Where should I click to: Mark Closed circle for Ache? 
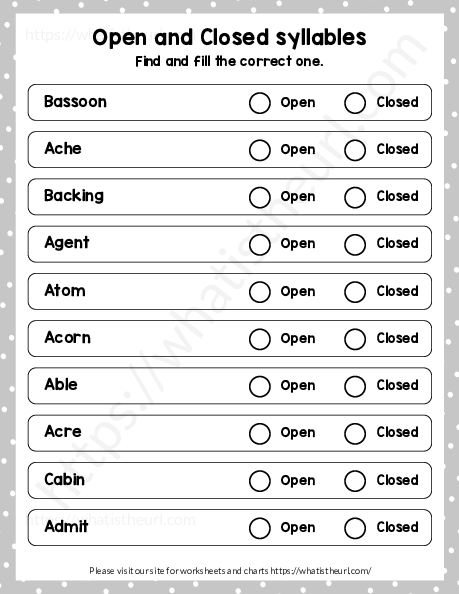355,150
